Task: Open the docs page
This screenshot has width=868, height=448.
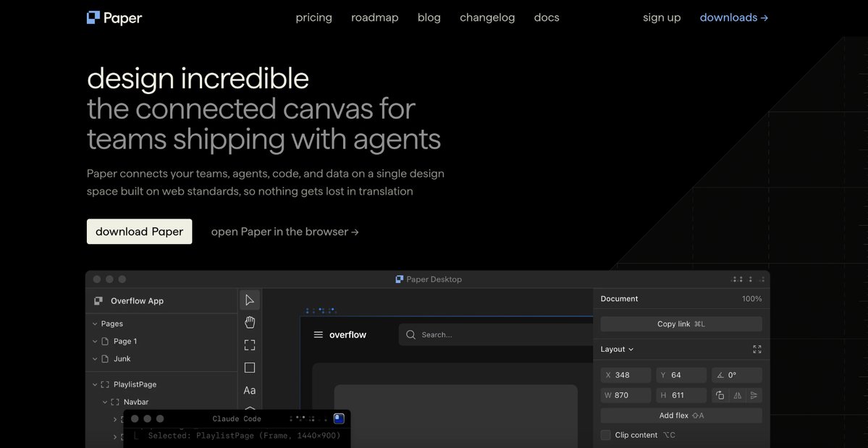Action: [546, 16]
